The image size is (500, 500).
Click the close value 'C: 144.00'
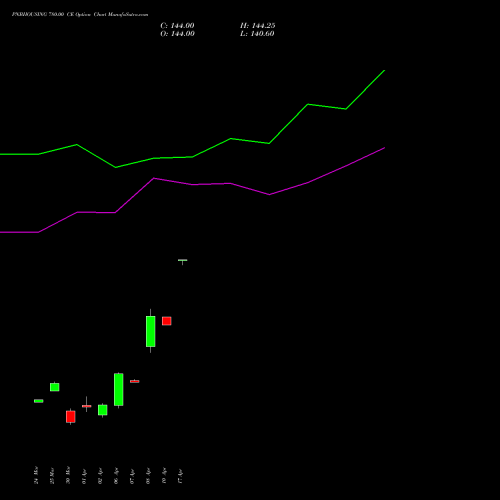[x=177, y=26]
